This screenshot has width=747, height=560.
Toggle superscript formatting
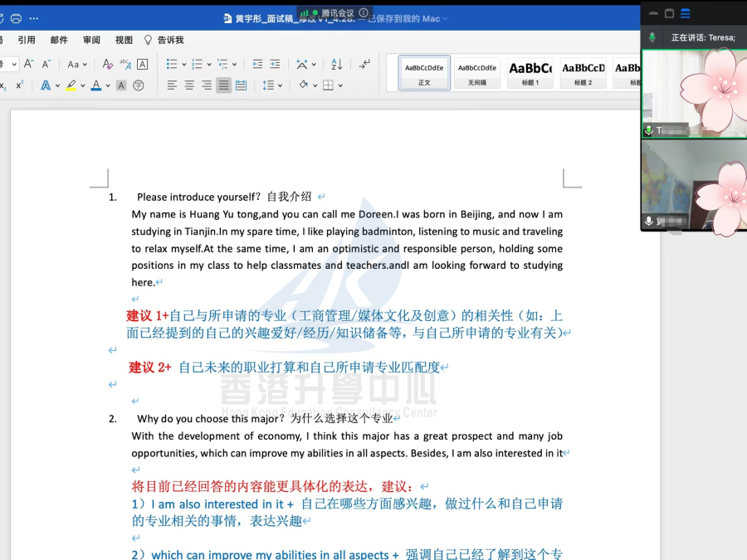tap(19, 85)
